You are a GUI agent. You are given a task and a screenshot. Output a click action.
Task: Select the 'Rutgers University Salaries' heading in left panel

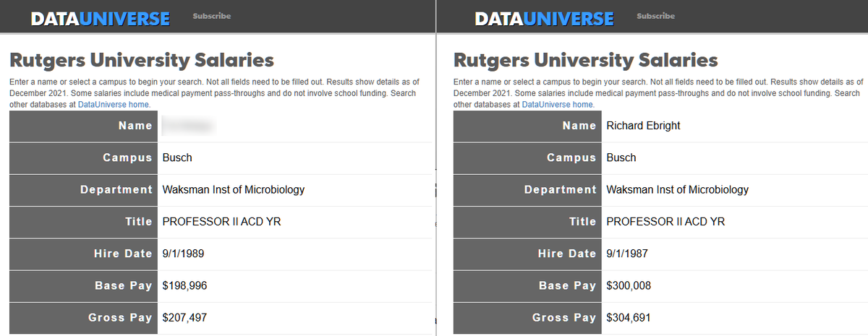(x=142, y=59)
